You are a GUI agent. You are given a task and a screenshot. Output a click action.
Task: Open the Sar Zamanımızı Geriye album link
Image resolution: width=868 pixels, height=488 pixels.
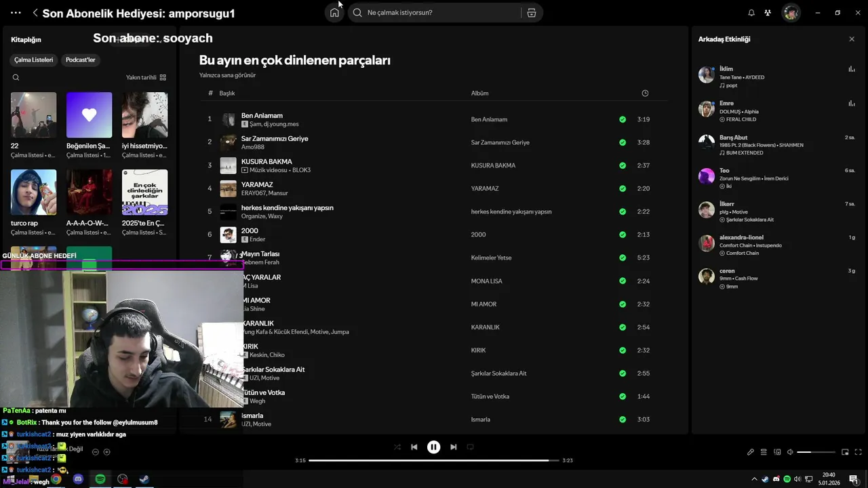click(x=500, y=142)
